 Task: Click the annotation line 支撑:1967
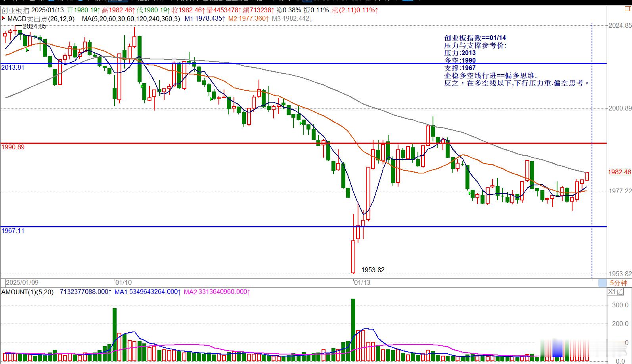[460, 68]
